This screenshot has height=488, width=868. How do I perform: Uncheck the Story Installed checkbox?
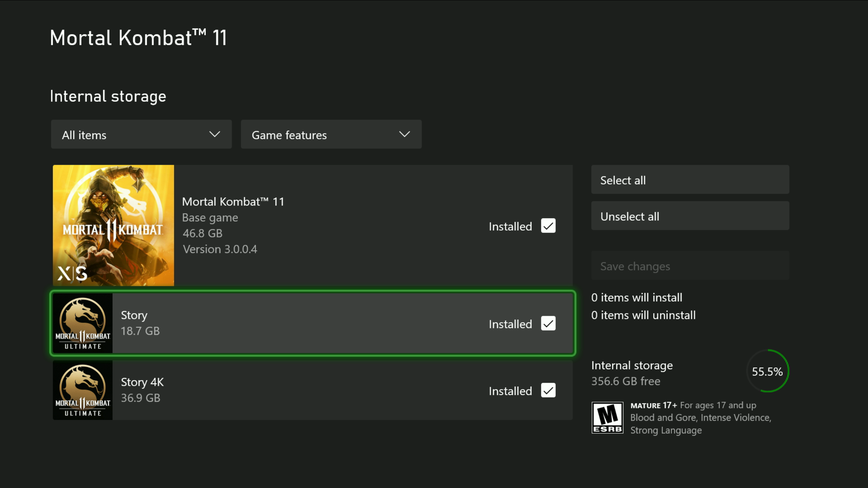[x=548, y=323]
